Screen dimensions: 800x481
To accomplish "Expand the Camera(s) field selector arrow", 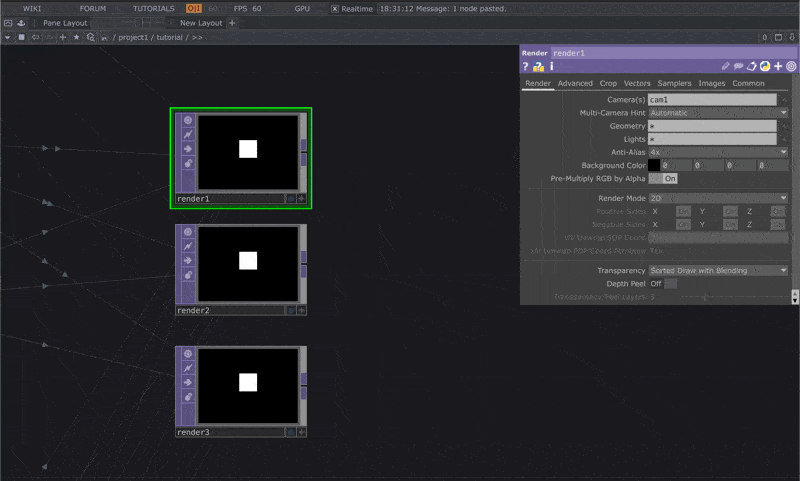I will coord(784,100).
